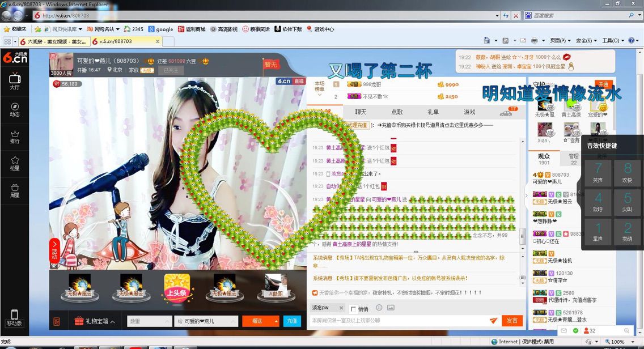Click the car icon with 17 badge
This screenshot has height=349, width=644.
pos(506,113)
